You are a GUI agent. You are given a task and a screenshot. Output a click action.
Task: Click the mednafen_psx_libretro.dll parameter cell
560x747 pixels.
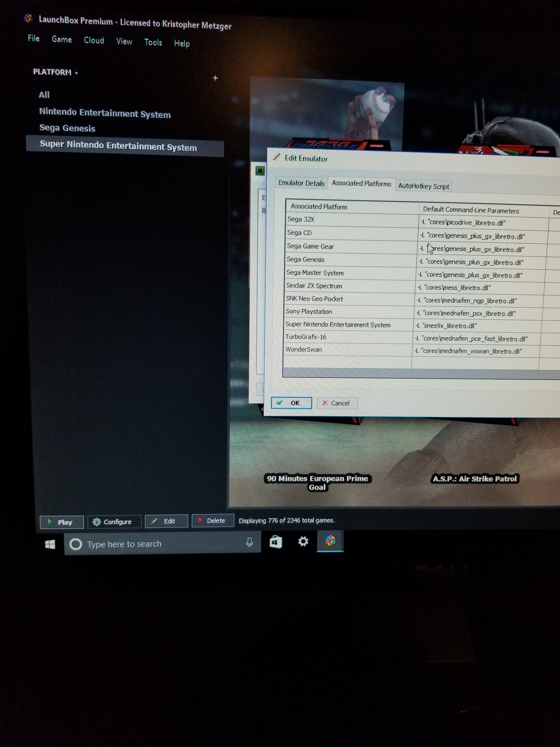click(479, 313)
